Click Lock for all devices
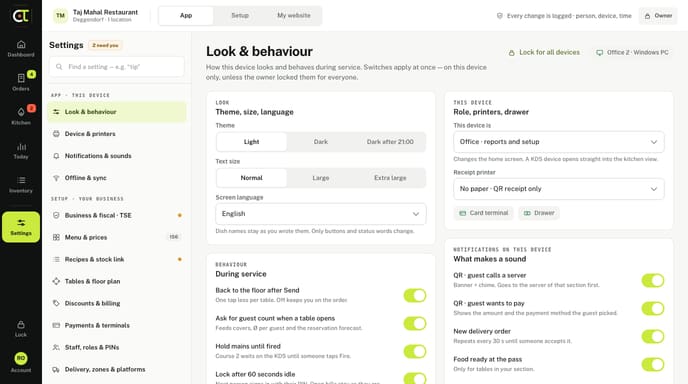Viewport: 688px width, 384px height. click(544, 53)
